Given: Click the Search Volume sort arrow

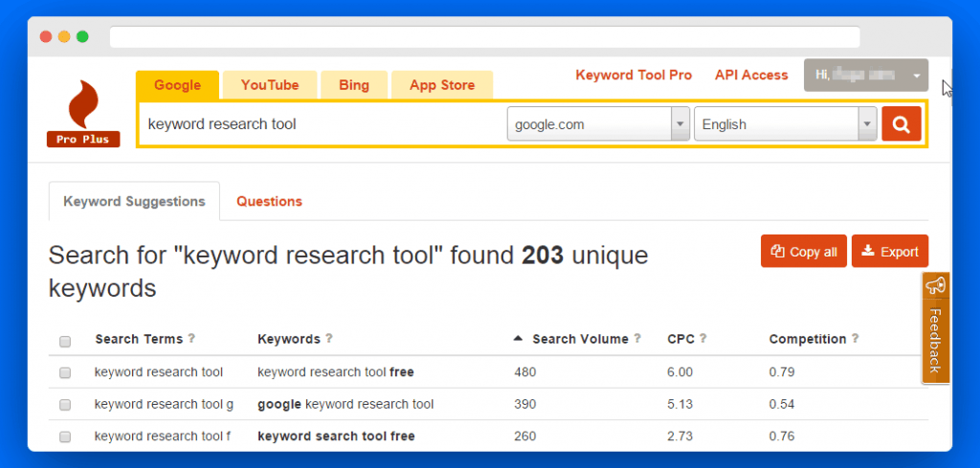Looking at the screenshot, I should click(518, 339).
